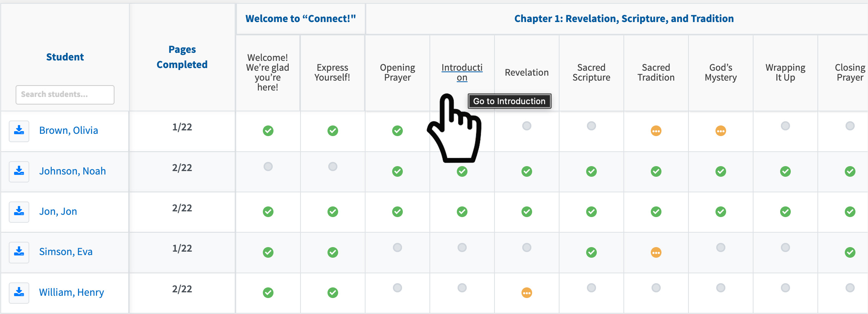
Task: Click Olivia's in-progress God's Mystery icon
Action: pos(720,131)
